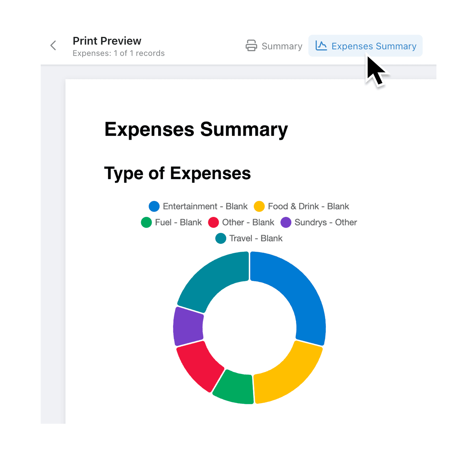Click the Expenses records count text
476x452 pixels.
(118, 53)
